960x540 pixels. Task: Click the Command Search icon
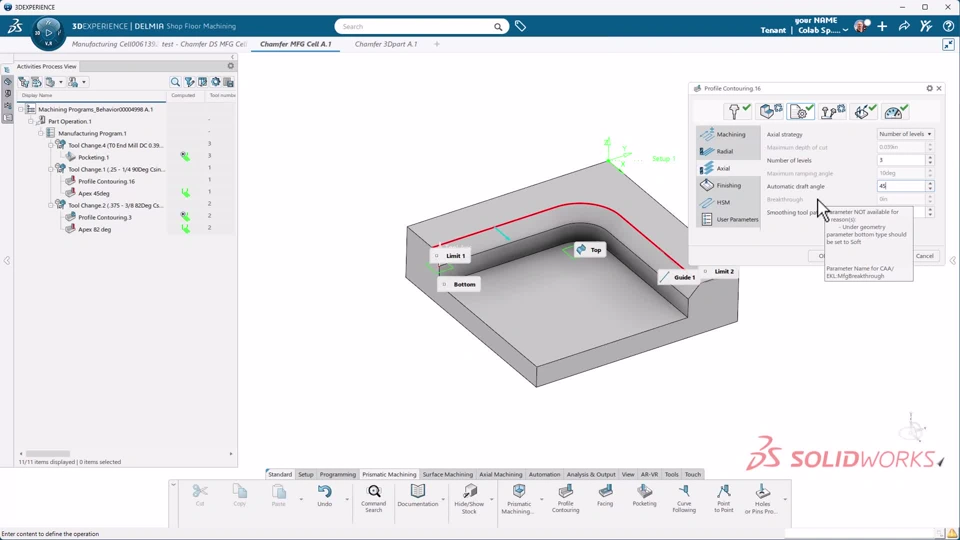(x=374, y=492)
